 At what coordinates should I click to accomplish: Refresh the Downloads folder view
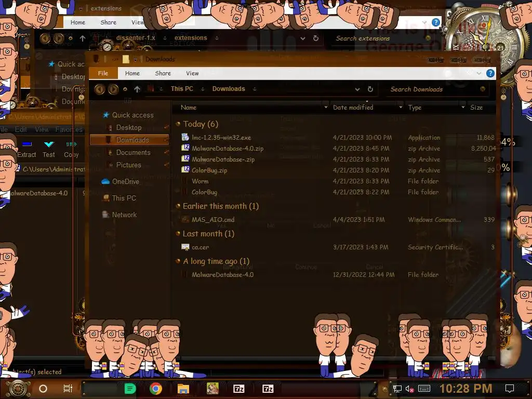[x=370, y=89]
